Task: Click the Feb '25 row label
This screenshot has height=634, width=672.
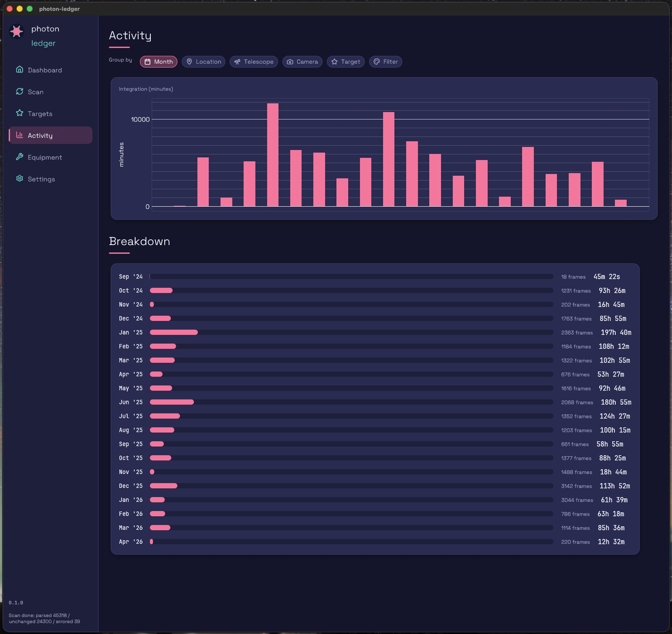Action: coord(131,346)
